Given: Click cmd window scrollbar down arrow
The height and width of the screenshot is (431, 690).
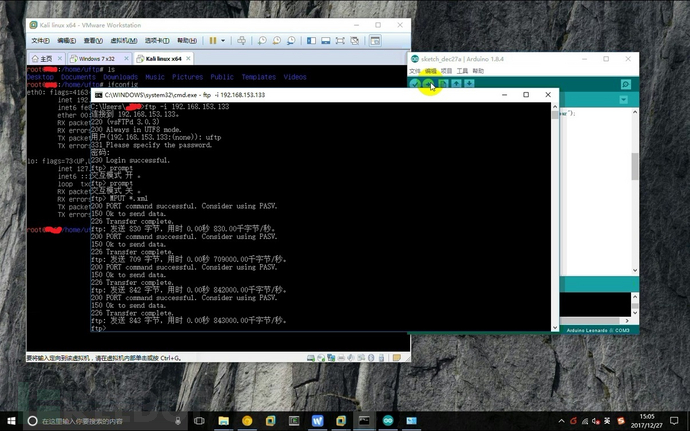Looking at the screenshot, I should point(555,328).
